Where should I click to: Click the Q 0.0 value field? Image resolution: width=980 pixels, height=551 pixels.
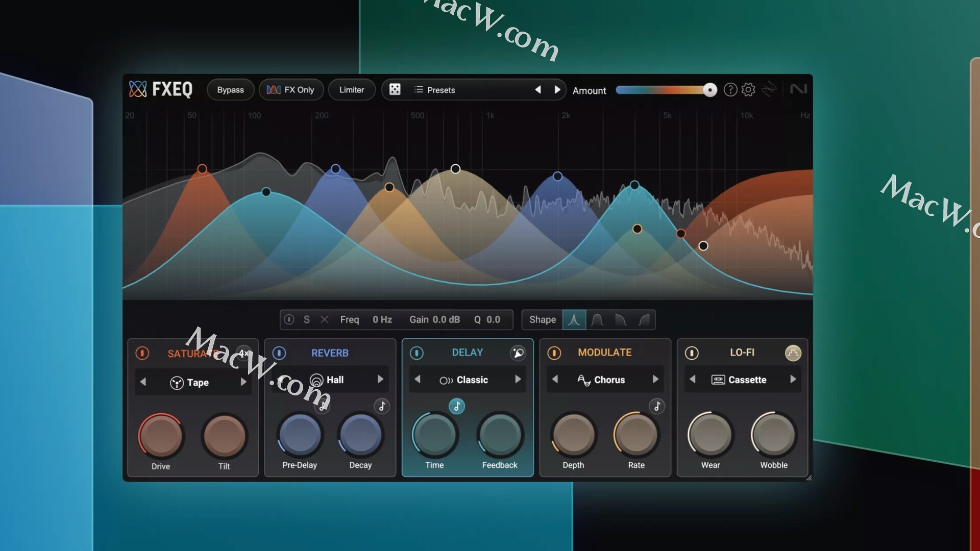click(x=493, y=320)
